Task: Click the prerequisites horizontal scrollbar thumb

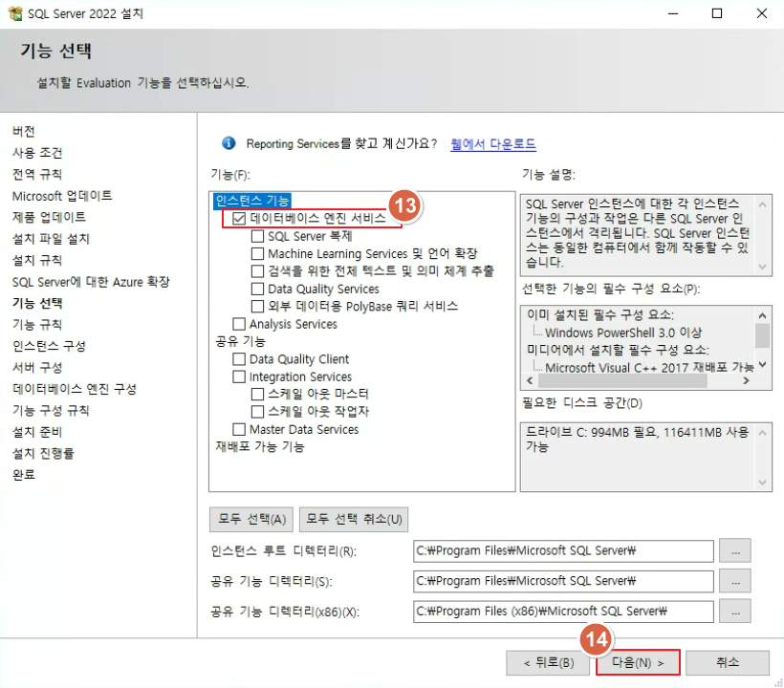Action: click(622, 380)
